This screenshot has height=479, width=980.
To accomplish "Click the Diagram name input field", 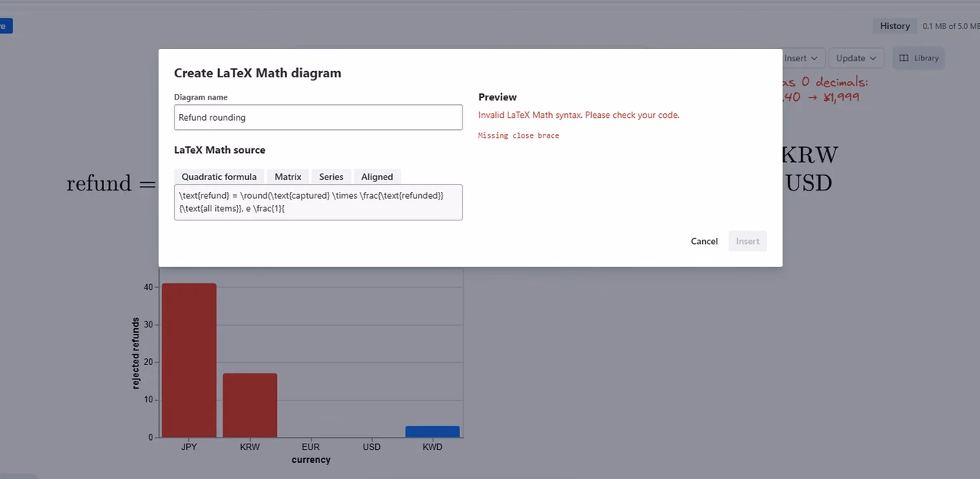I will [318, 117].
